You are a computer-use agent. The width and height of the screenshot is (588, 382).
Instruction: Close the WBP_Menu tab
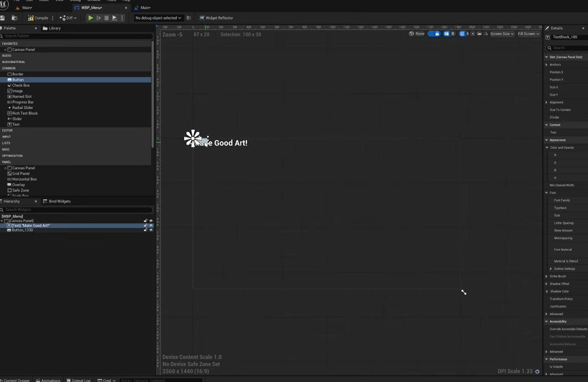click(x=126, y=7)
